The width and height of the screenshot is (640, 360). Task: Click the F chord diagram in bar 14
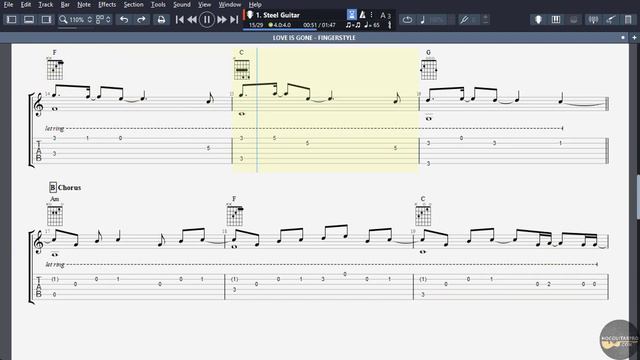(x=55, y=69)
